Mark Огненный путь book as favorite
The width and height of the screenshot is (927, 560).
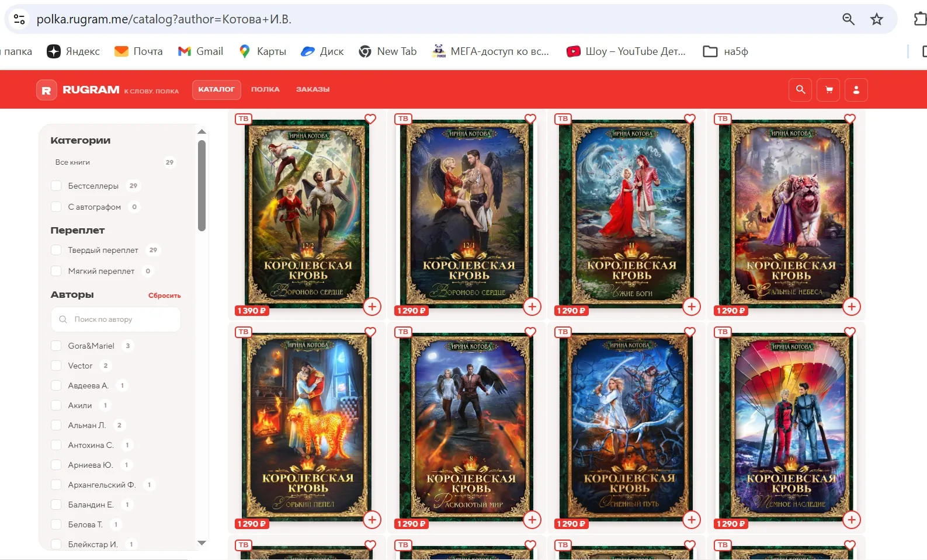(x=690, y=332)
